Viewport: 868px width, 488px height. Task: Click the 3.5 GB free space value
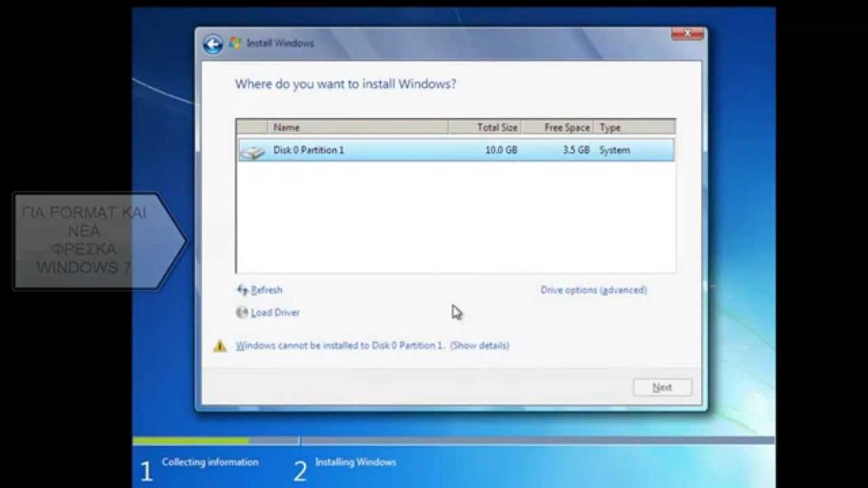coord(575,150)
